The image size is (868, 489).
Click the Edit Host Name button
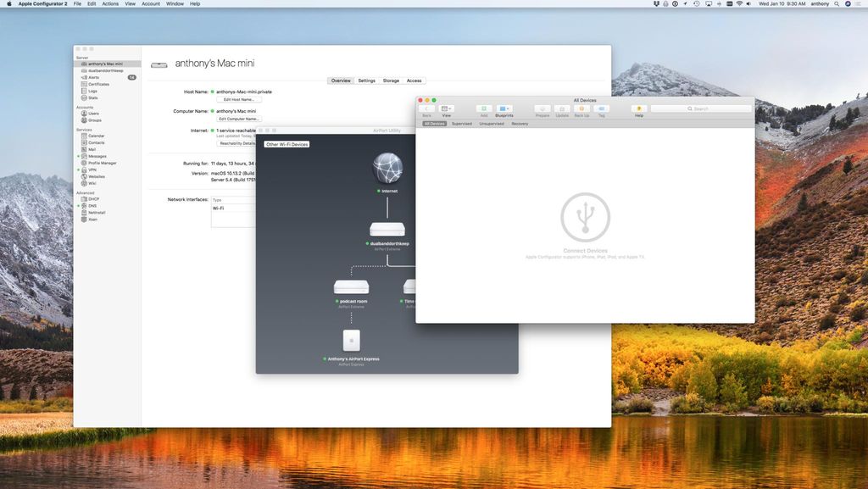point(238,99)
